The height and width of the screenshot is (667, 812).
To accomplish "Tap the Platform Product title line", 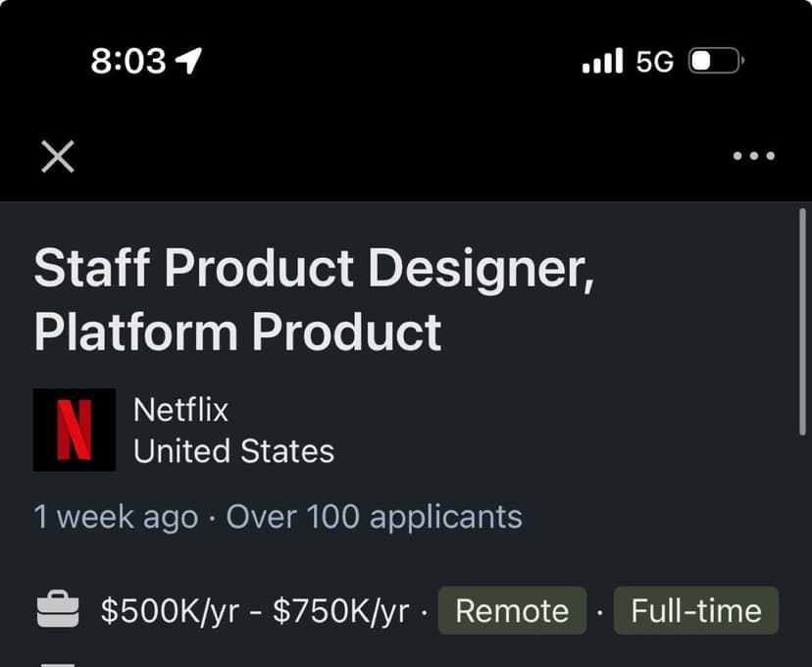I will pos(237,332).
